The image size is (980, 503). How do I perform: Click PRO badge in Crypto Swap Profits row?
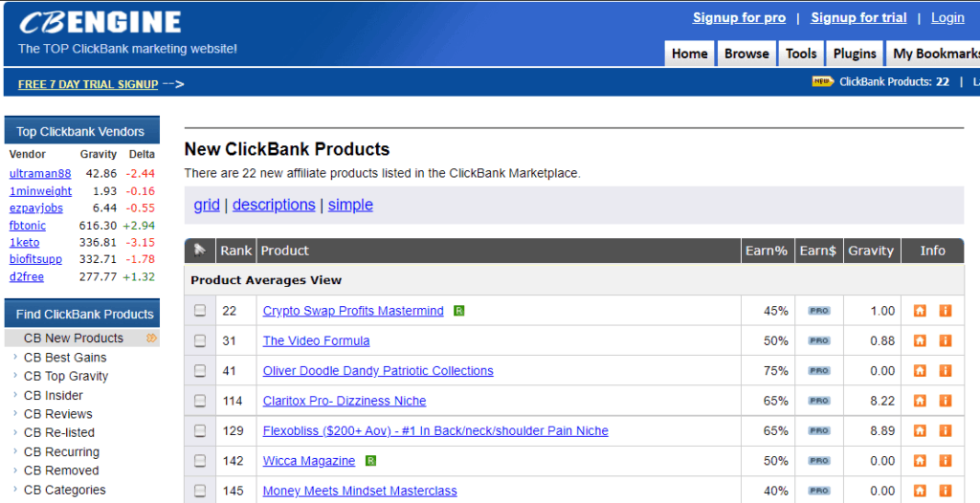tap(819, 311)
